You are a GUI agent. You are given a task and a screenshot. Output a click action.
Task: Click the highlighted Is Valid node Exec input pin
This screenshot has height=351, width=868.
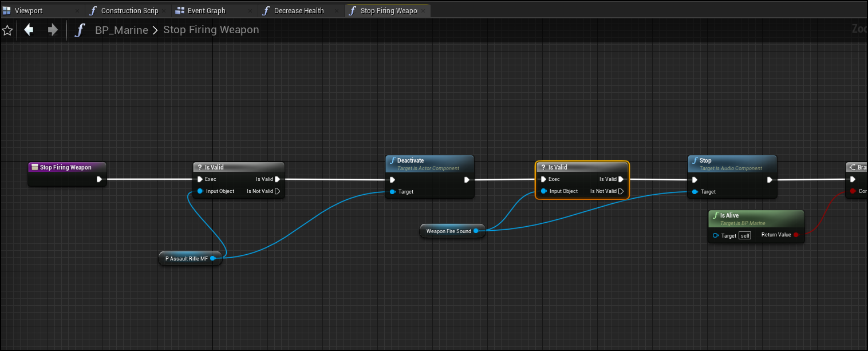tap(543, 179)
